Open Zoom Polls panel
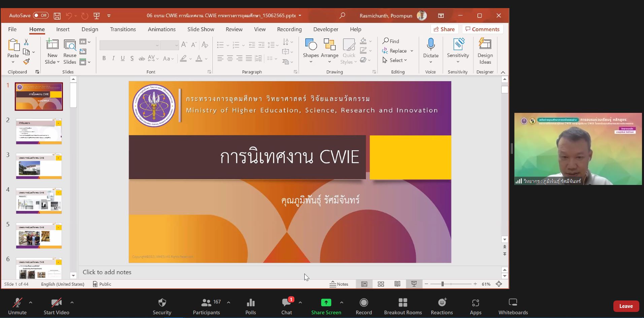 tap(250, 307)
